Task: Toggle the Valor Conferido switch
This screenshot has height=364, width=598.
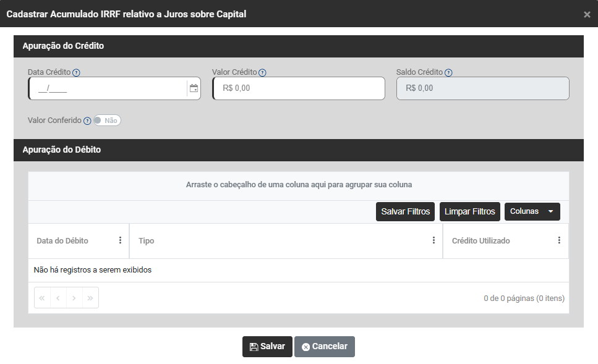Action: pos(107,121)
